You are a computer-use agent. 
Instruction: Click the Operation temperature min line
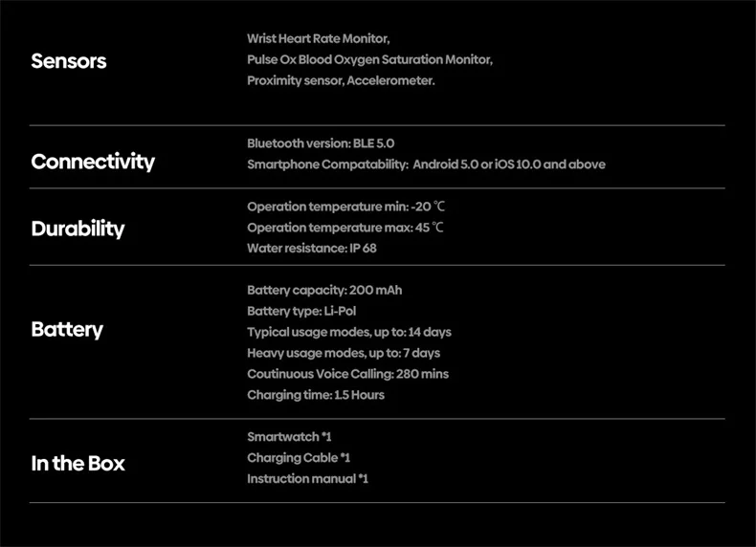tap(345, 207)
